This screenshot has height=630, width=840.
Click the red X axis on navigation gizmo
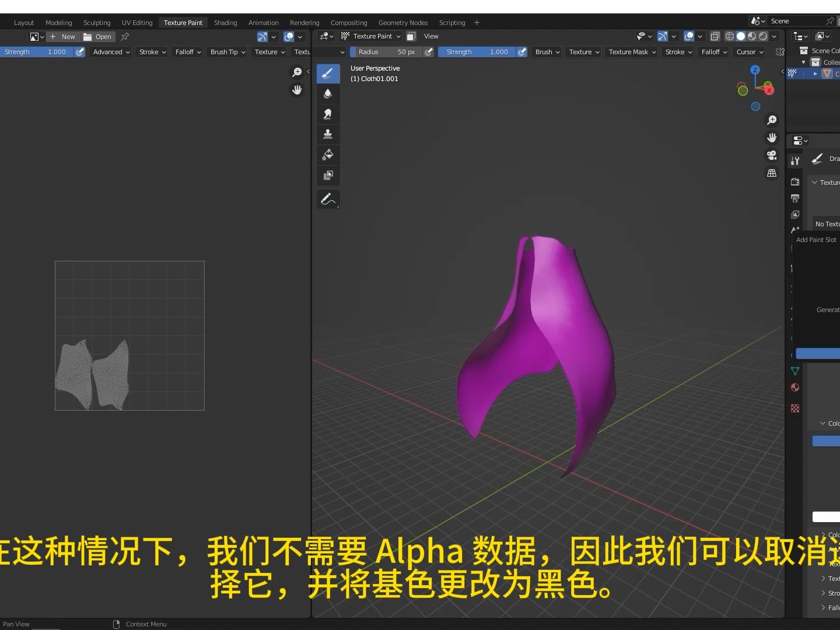point(769,90)
